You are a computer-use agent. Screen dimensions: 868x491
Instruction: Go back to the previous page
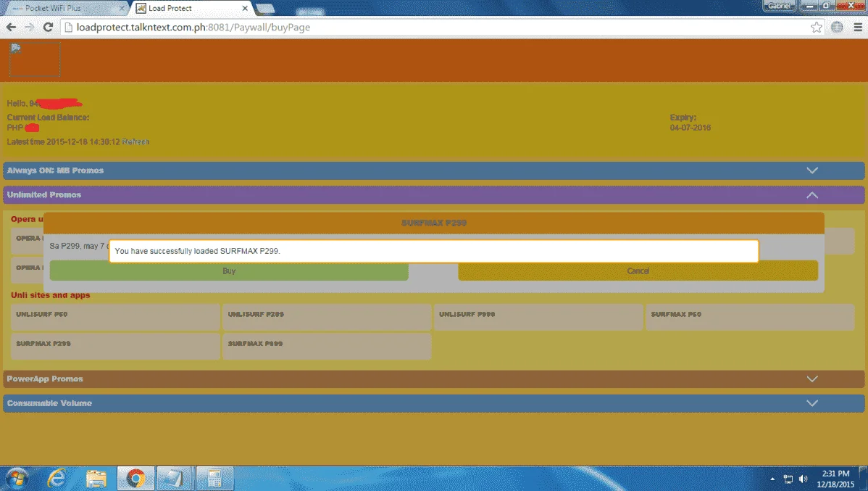tap(11, 27)
